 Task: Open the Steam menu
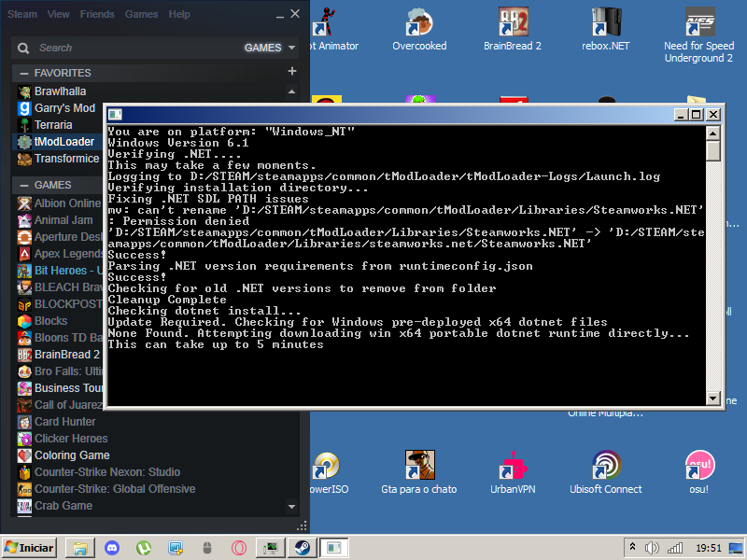(21, 14)
